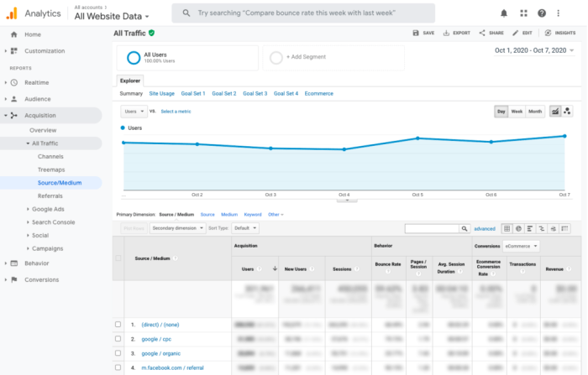
Task: Open the three-dot more options menu
Action: (559, 13)
